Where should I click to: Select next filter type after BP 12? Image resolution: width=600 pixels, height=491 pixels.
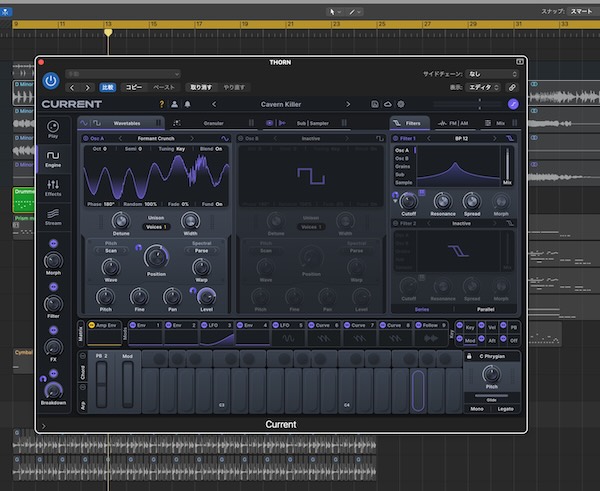pos(494,139)
